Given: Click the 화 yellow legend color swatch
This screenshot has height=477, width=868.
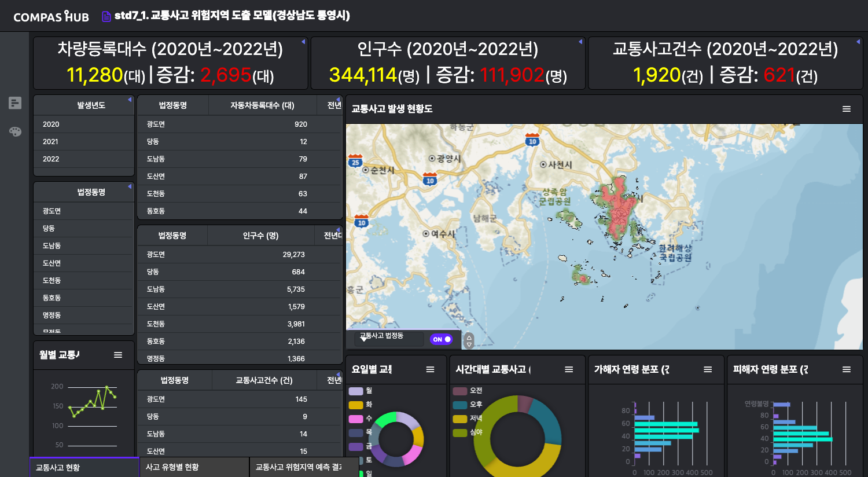Looking at the screenshot, I should [x=356, y=405].
